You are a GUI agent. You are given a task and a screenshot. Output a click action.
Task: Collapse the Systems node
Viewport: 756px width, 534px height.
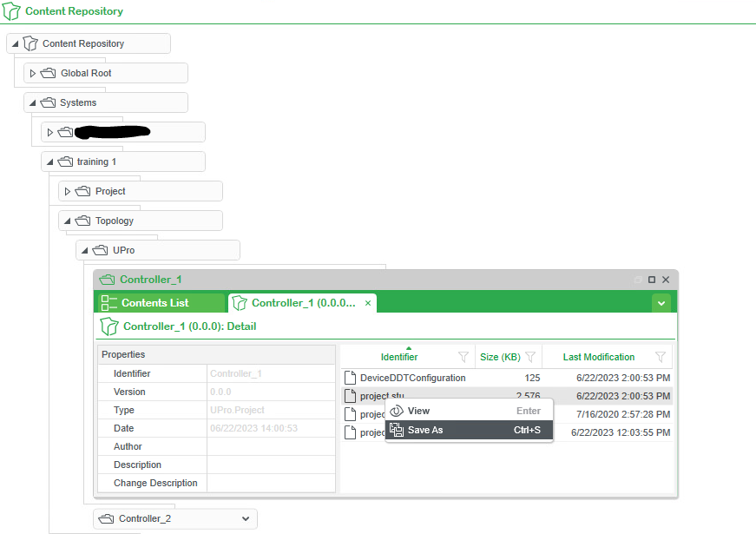coord(33,102)
